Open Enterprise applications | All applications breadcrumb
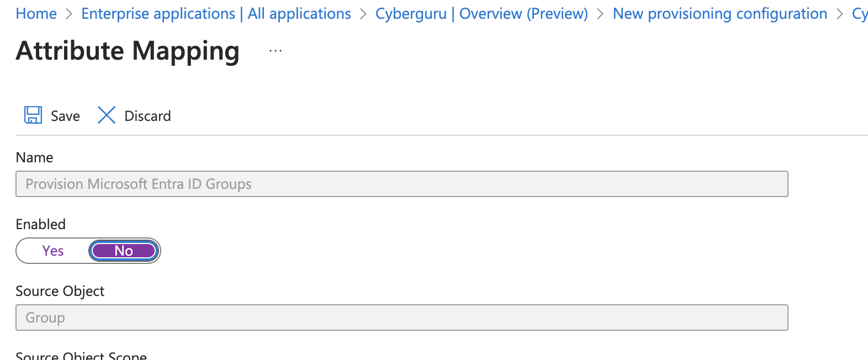 tap(216, 14)
